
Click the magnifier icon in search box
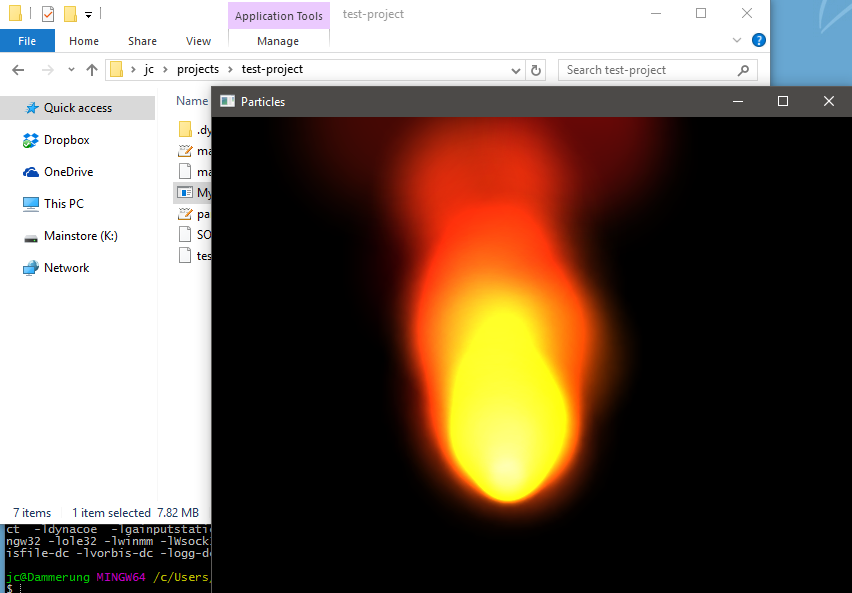[742, 70]
